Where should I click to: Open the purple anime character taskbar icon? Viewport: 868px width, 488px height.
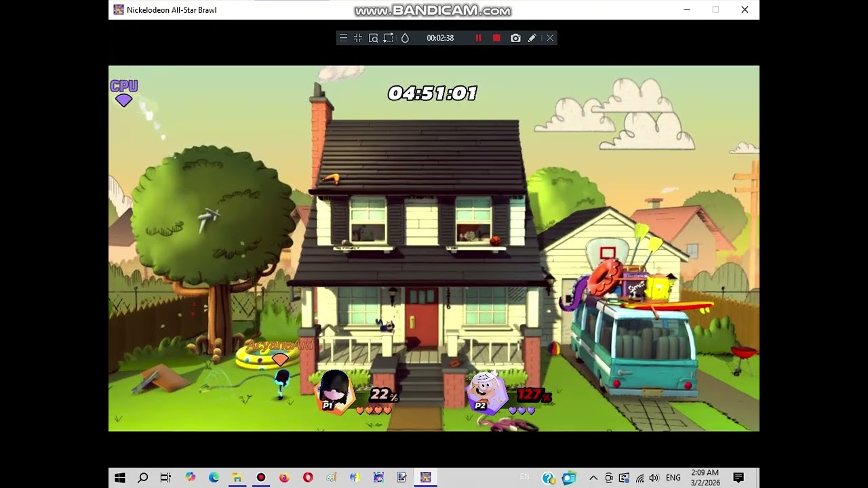[378, 478]
